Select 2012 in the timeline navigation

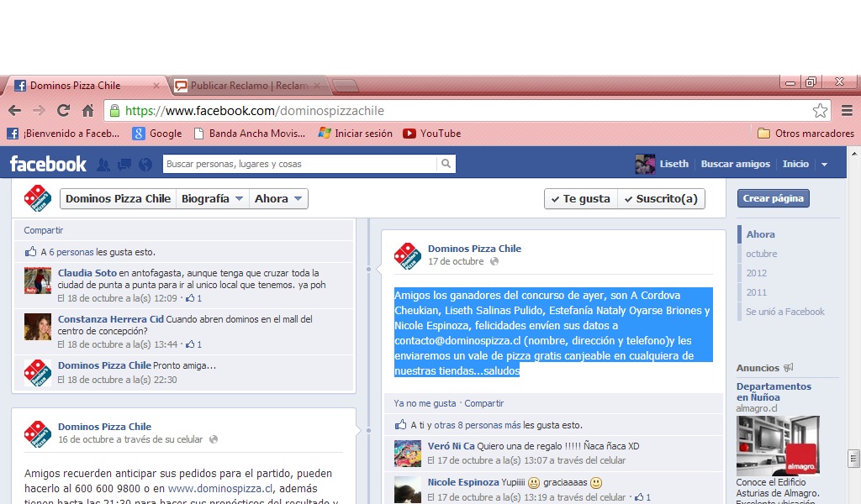point(757,273)
